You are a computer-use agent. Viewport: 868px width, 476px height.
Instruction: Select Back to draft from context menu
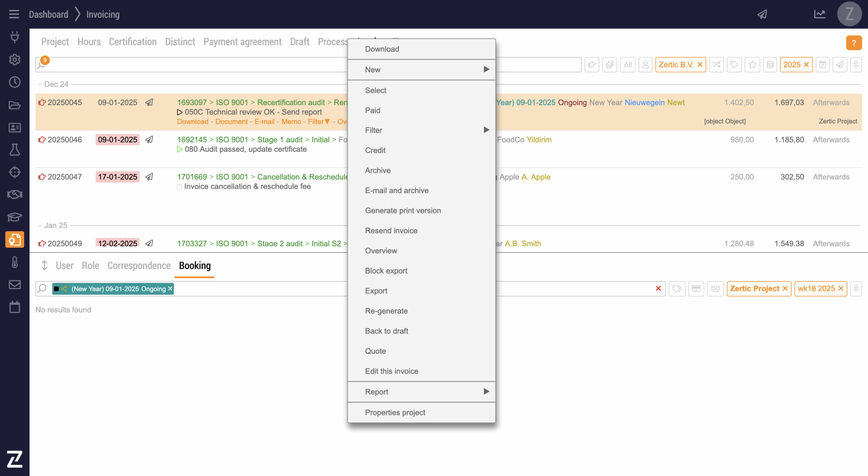click(387, 331)
